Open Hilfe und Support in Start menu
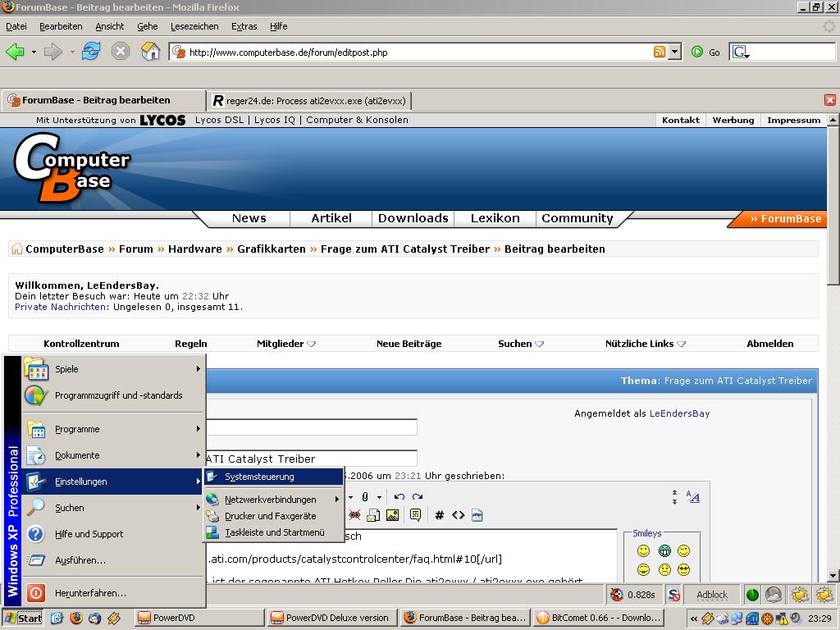 click(x=113, y=534)
